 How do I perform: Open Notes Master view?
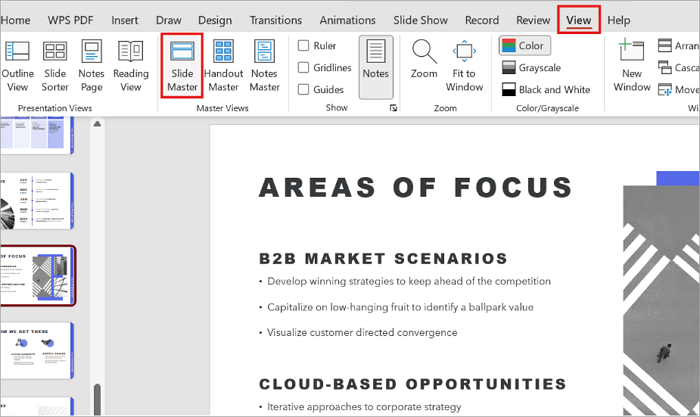pyautogui.click(x=264, y=66)
